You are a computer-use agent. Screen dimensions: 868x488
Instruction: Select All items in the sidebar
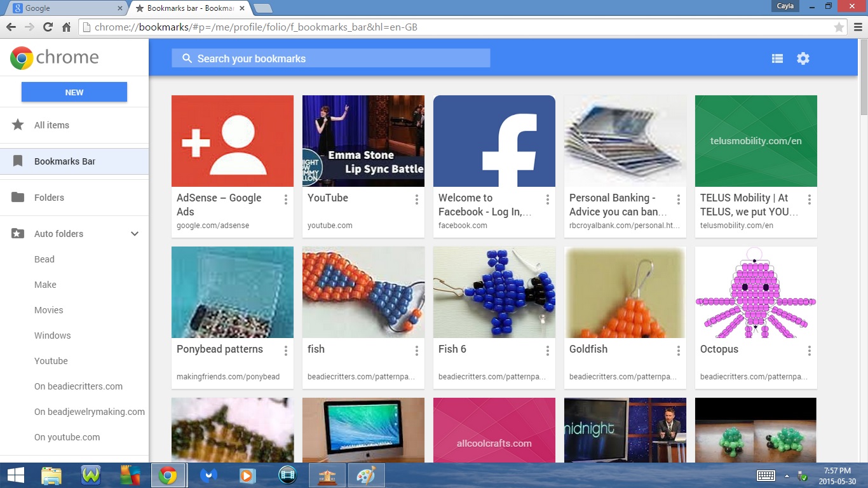(74, 125)
